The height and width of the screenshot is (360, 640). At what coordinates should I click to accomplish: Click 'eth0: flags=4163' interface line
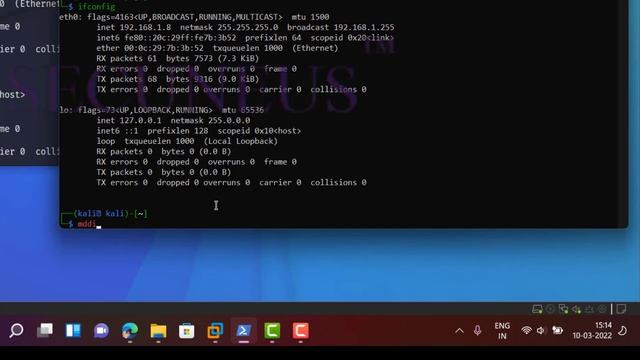[194, 17]
